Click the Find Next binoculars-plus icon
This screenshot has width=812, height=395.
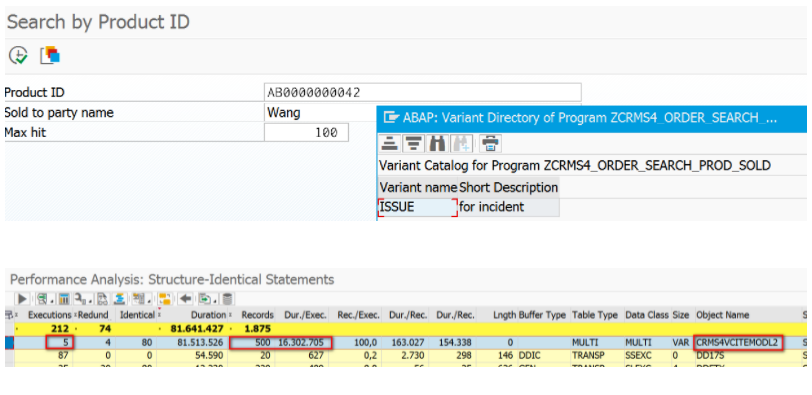point(462,143)
